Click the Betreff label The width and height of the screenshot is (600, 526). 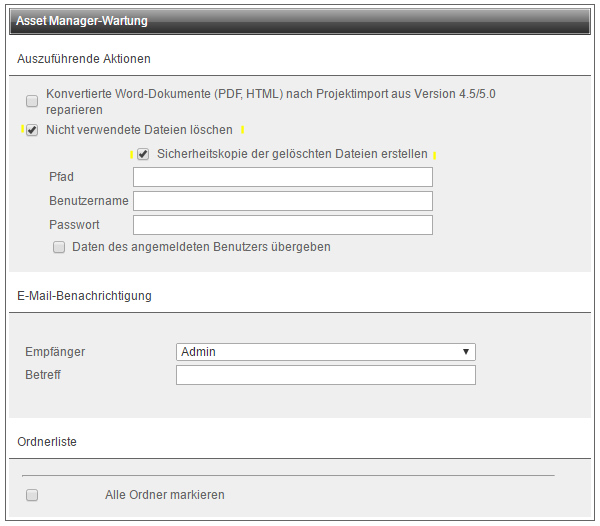[x=44, y=375]
